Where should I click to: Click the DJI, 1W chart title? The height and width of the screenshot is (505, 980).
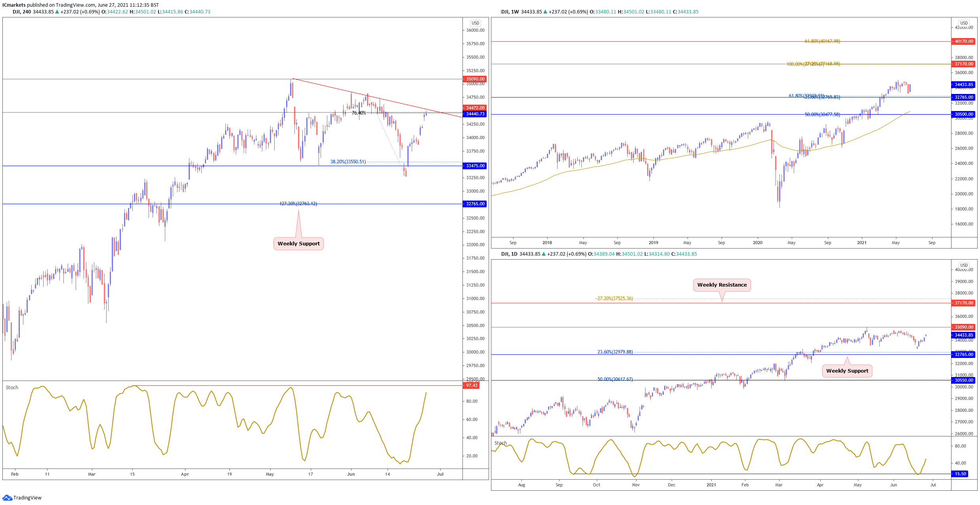point(510,12)
